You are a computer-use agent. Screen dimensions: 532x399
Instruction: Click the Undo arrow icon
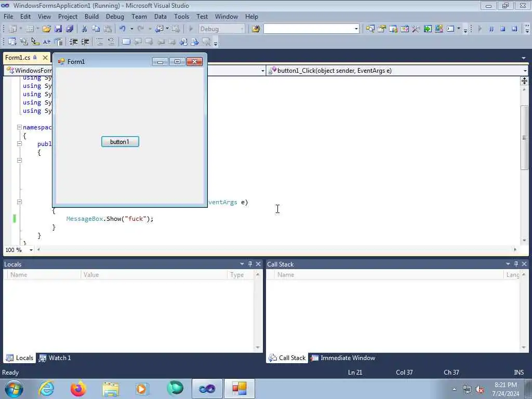pos(123,29)
